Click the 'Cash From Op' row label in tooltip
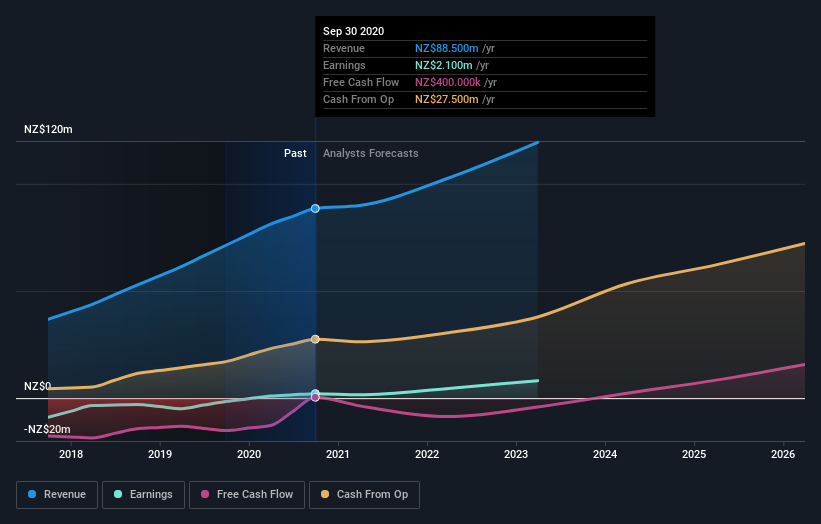The image size is (821, 524). click(359, 99)
